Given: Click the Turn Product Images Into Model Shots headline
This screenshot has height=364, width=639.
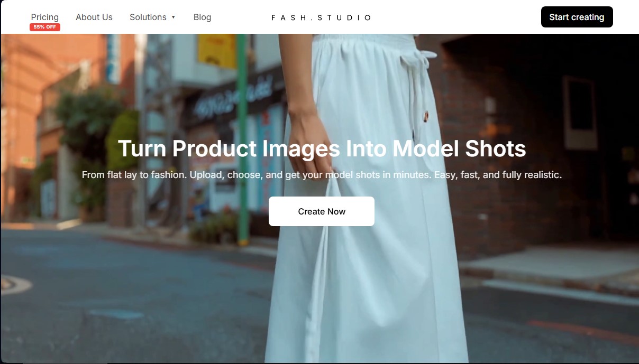Looking at the screenshot, I should point(322,148).
